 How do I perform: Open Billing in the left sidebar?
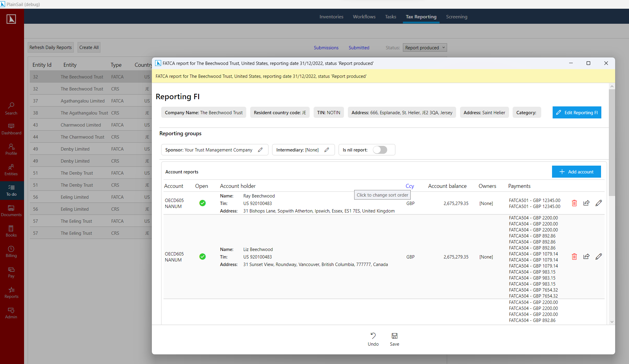(x=11, y=252)
